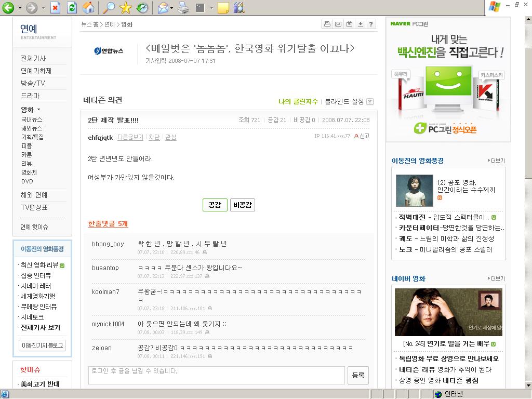Open 방송/TV section
Viewport: 532px width, 399px height.
tap(33, 83)
